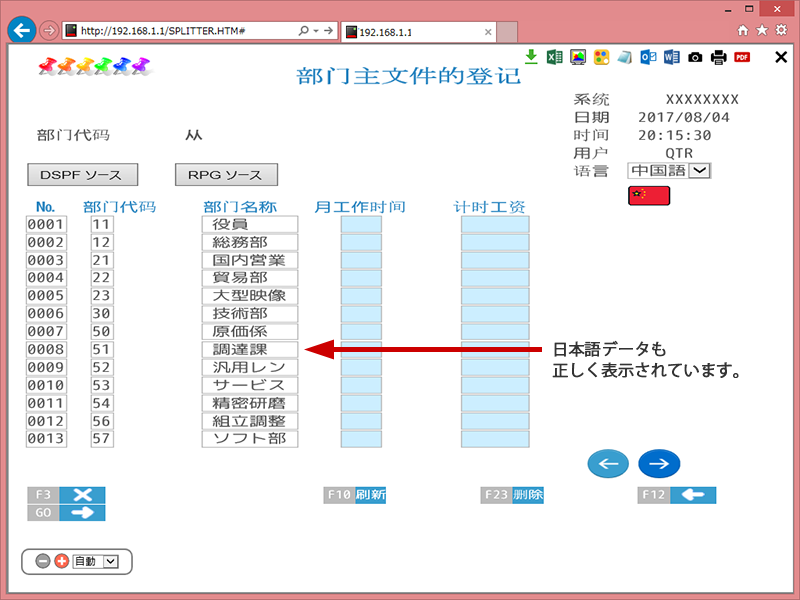Screen dimensions: 800x600
Task: Click department code field 11
Action: coord(102,224)
